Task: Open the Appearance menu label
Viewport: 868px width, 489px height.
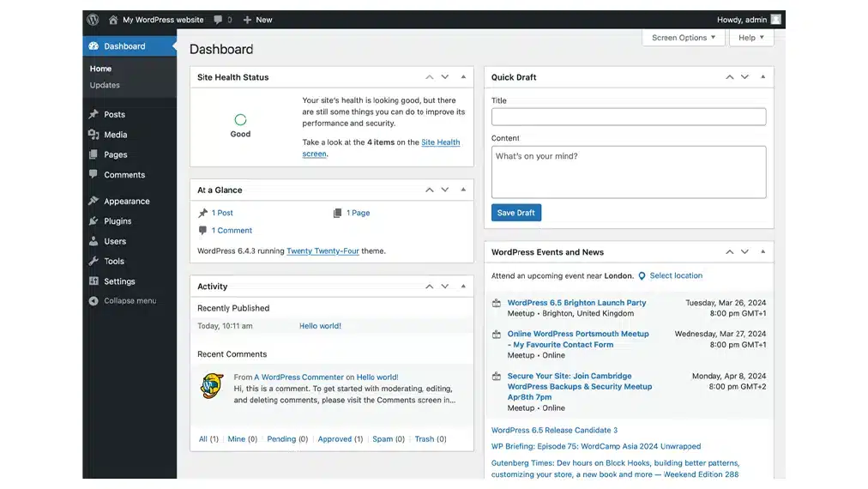Action: click(x=127, y=201)
